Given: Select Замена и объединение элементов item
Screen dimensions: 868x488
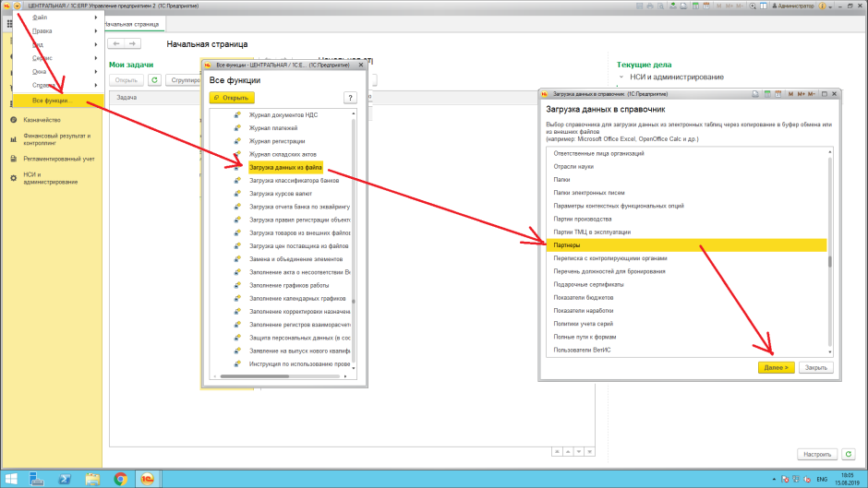Looking at the screenshot, I should coord(295,259).
